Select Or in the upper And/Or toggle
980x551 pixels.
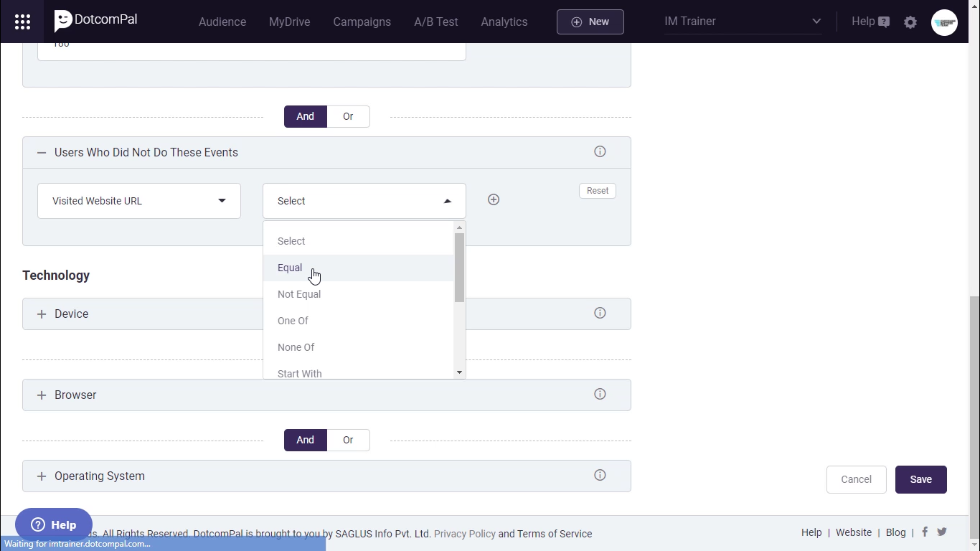(348, 117)
